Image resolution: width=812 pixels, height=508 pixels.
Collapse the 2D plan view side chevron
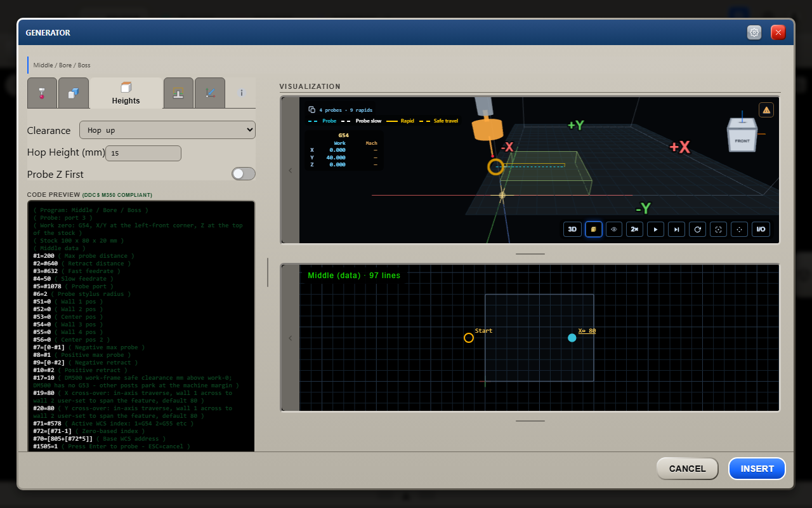click(x=291, y=338)
